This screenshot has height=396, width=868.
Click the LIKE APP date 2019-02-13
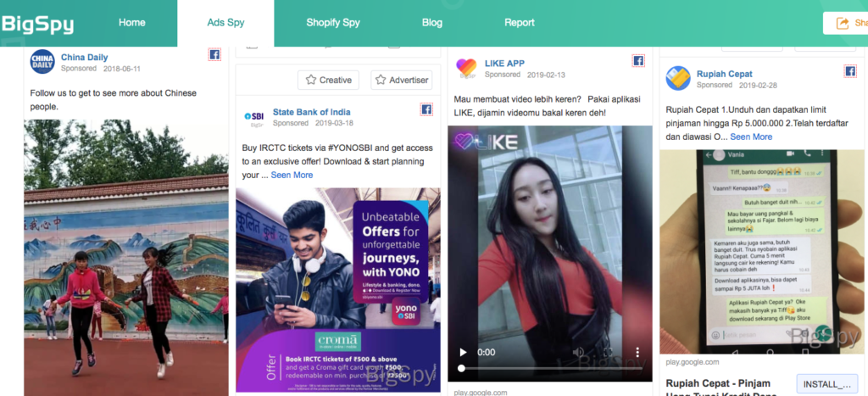(546, 75)
